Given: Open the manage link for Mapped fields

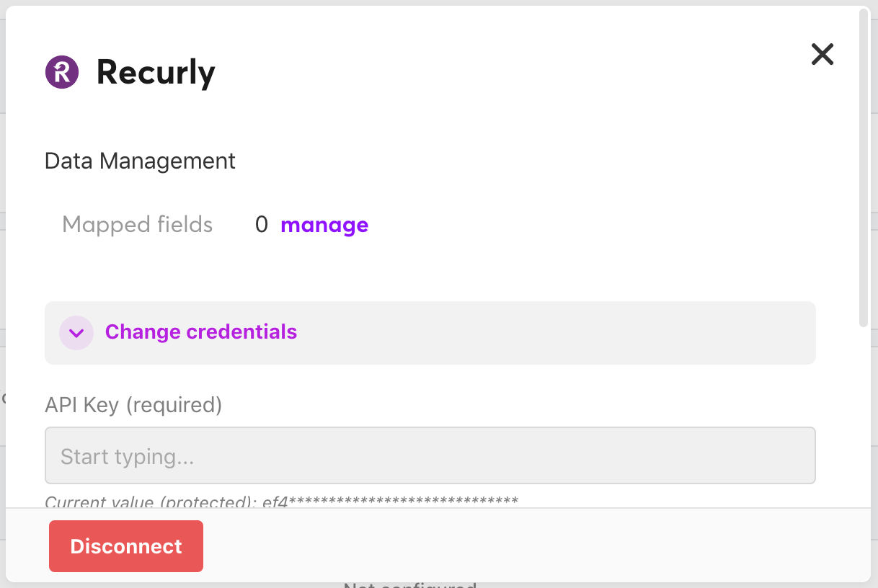Looking at the screenshot, I should 324,225.
